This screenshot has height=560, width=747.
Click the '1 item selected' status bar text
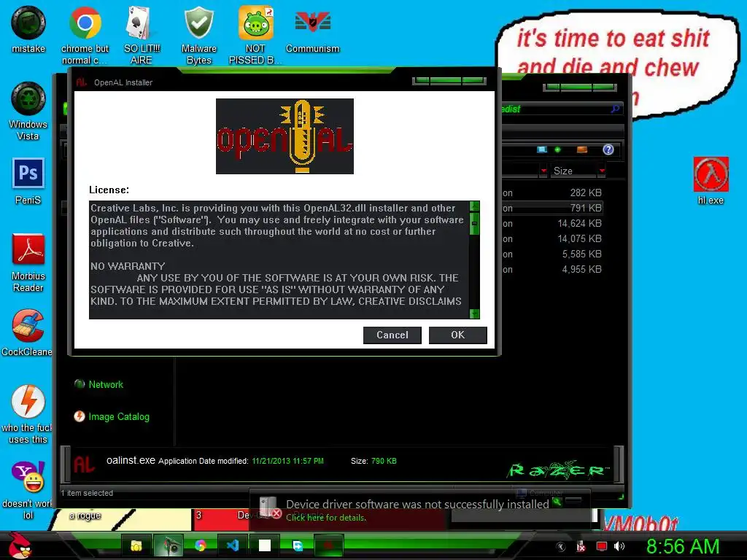point(88,494)
